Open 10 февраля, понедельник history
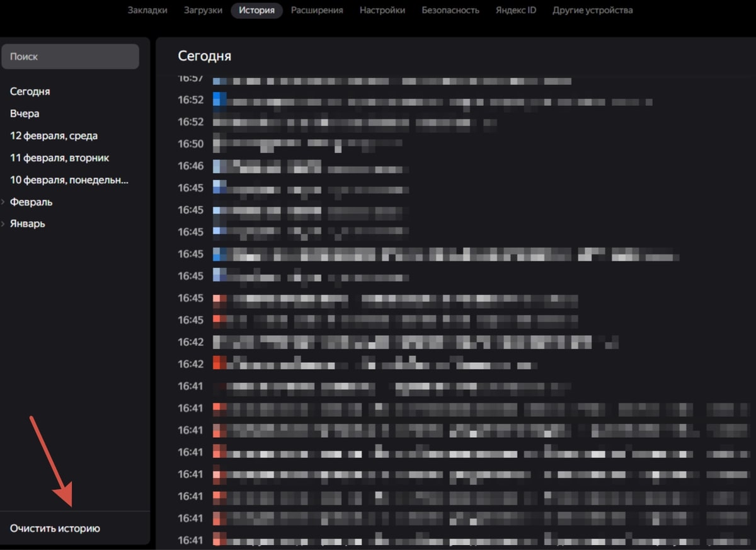Viewport: 756px width, 550px height. click(69, 180)
